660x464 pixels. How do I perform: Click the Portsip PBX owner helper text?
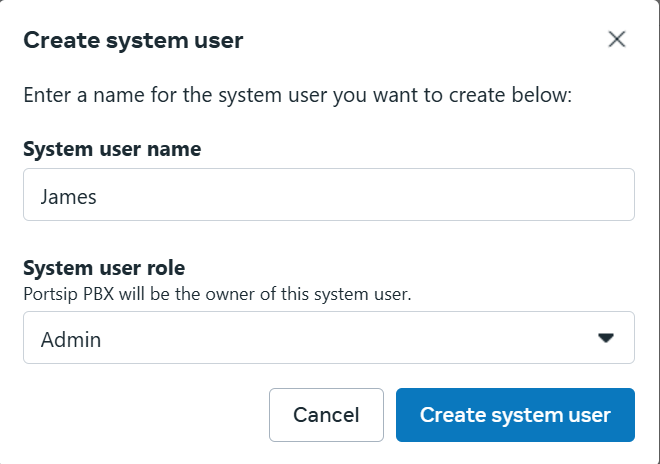pyautogui.click(x=217, y=294)
